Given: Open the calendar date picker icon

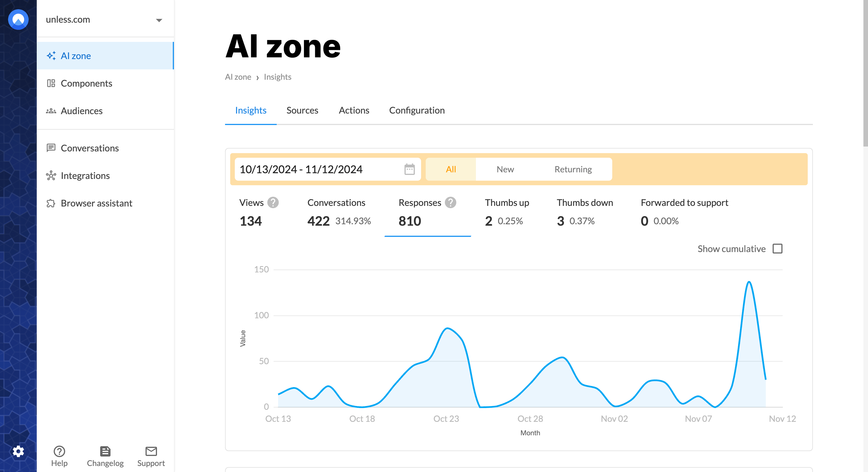Looking at the screenshot, I should [409, 169].
